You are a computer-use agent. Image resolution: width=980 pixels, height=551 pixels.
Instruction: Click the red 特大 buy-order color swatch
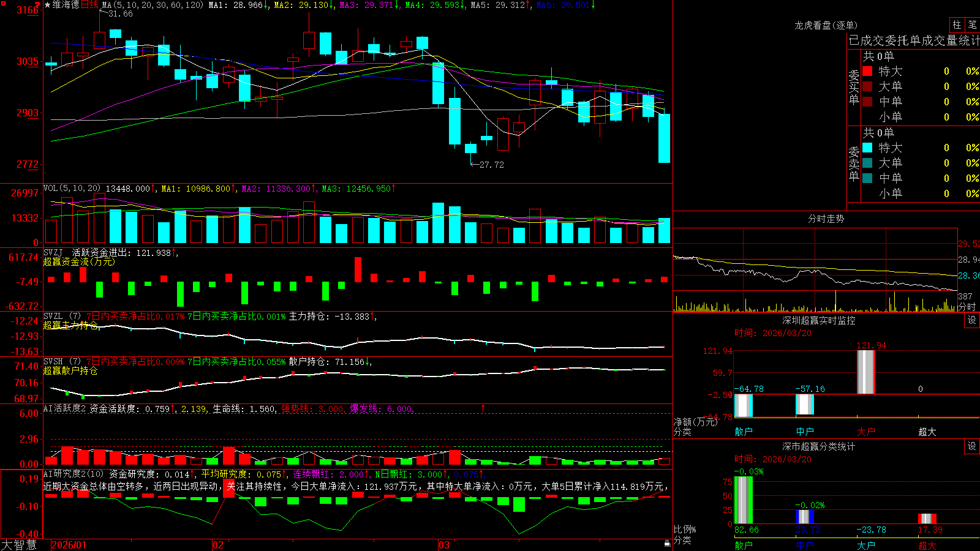(867, 71)
